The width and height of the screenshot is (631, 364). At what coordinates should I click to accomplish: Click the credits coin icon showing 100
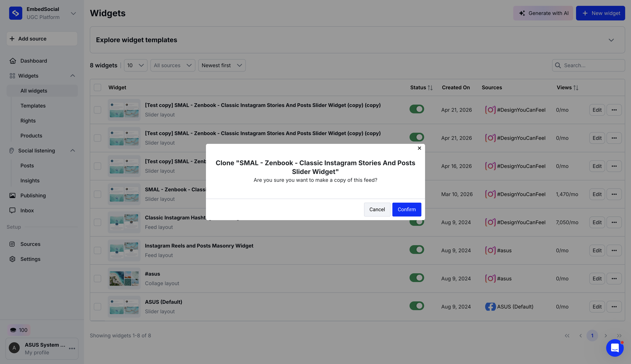click(x=13, y=330)
